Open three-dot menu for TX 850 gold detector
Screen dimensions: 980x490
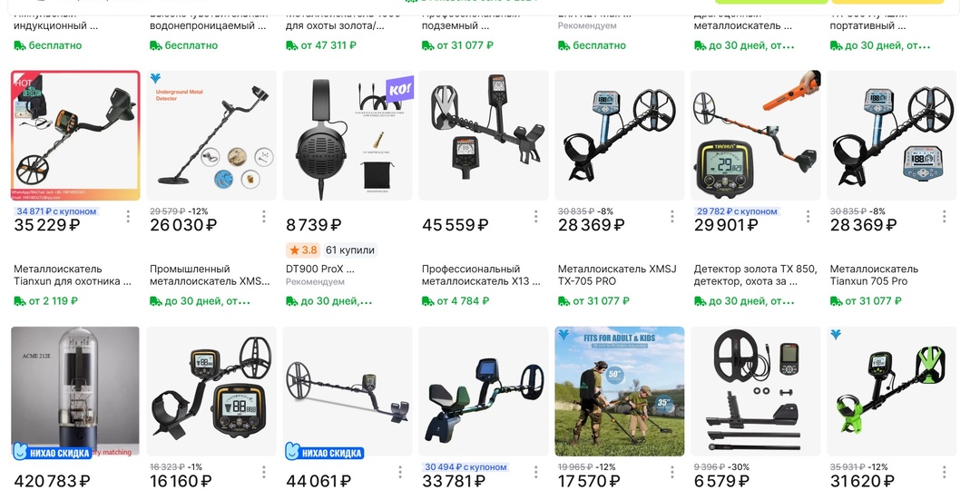(808, 216)
